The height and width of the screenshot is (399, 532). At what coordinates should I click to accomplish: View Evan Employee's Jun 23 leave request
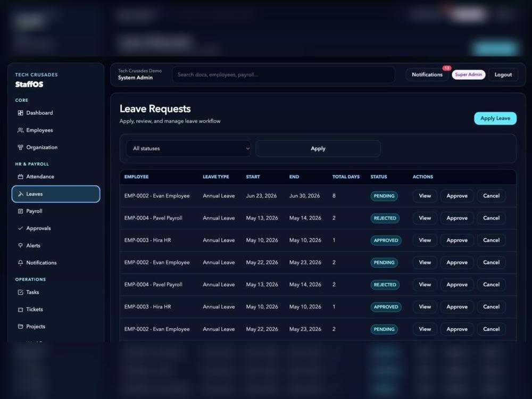point(425,196)
